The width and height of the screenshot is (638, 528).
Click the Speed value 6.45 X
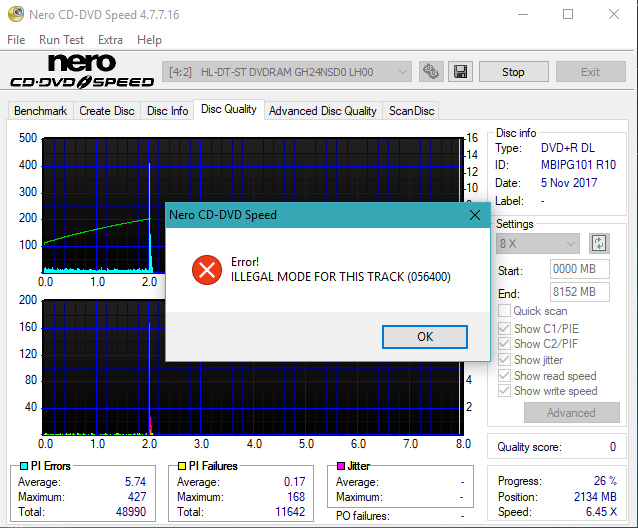[601, 512]
